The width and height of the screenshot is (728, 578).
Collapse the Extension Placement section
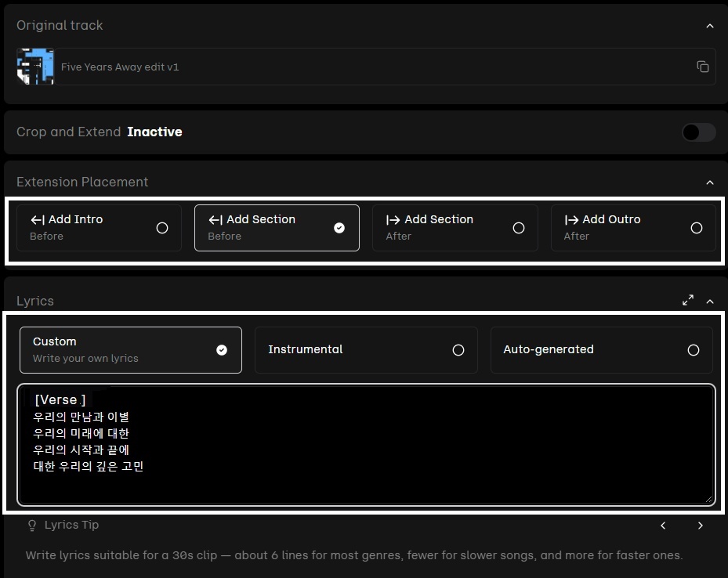coord(710,182)
